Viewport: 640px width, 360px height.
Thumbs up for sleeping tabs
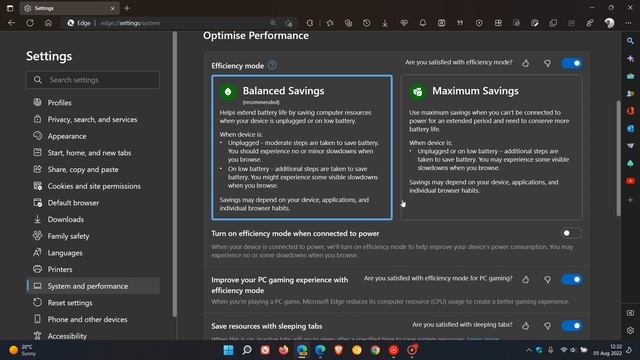coord(526,326)
